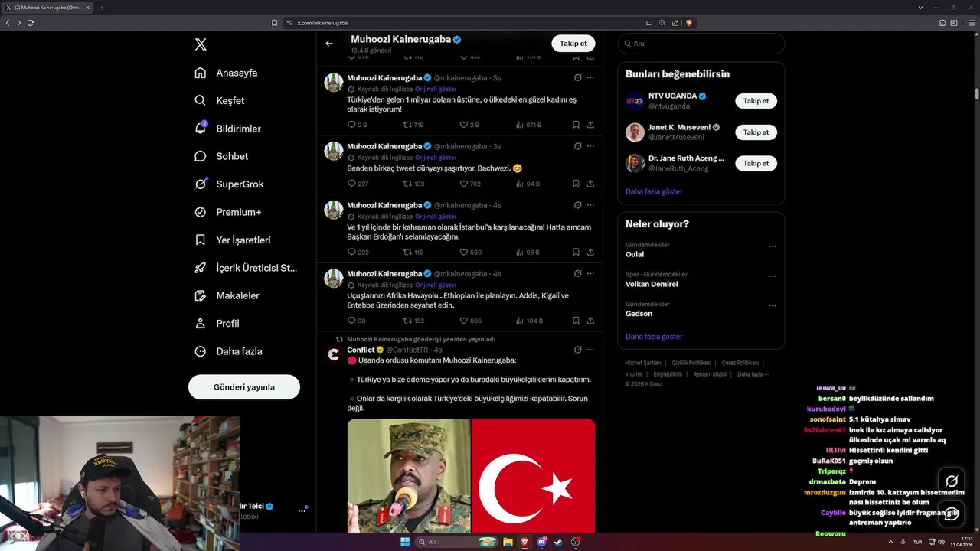This screenshot has height=551, width=980.
Task: Open Makaleler in the sidebar
Action: tap(227, 295)
